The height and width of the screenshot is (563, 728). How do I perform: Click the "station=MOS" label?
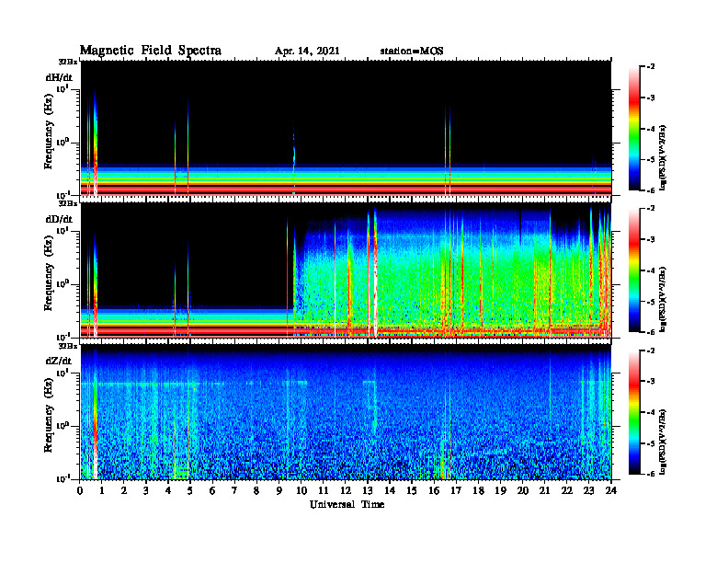coord(412,52)
